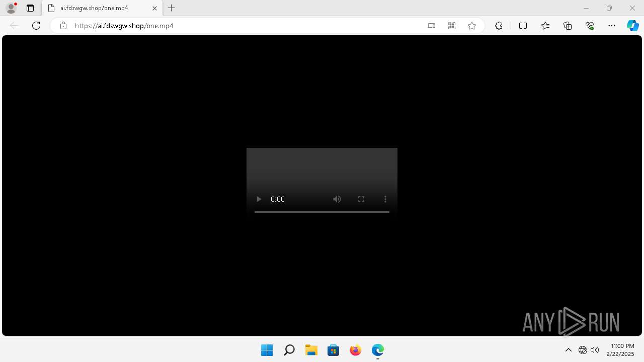Screen dimensions: 644x362
Task: Show hidden system tray icons
Action: coord(569,350)
